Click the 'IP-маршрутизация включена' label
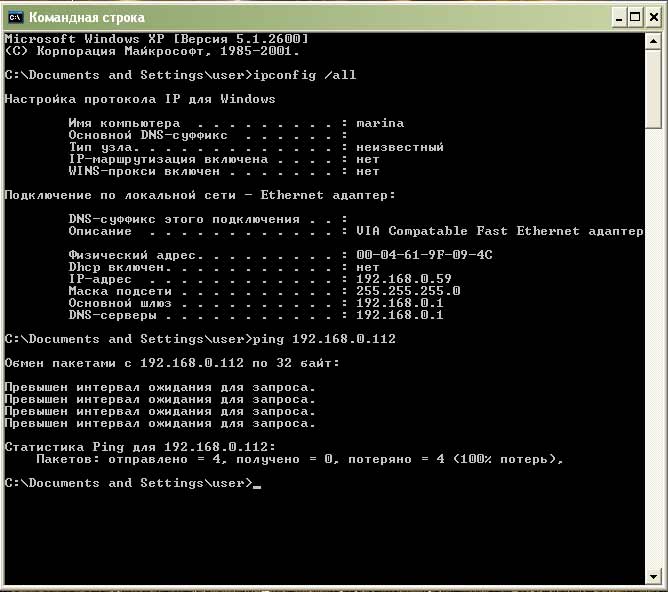Screen dimensions: 668x592 coord(168,159)
